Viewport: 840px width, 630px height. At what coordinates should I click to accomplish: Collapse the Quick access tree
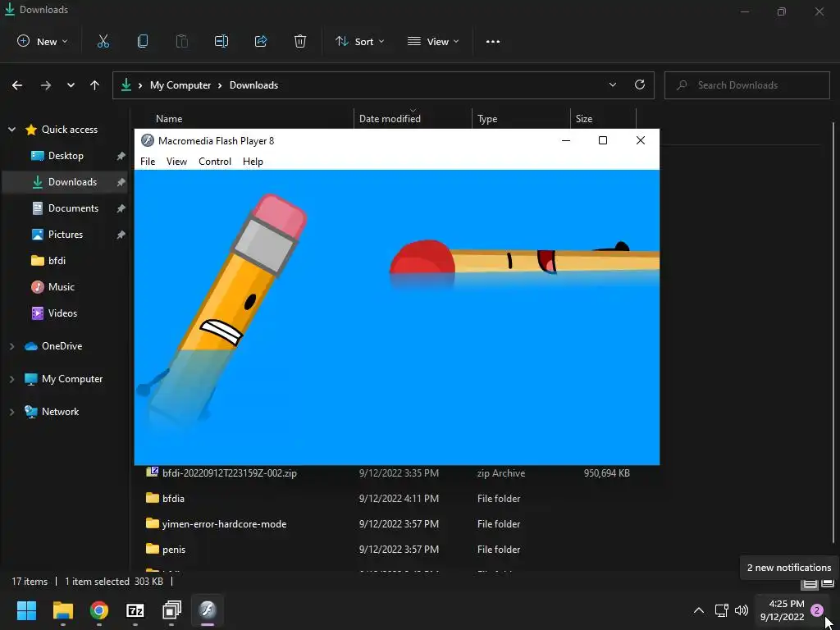(x=11, y=130)
